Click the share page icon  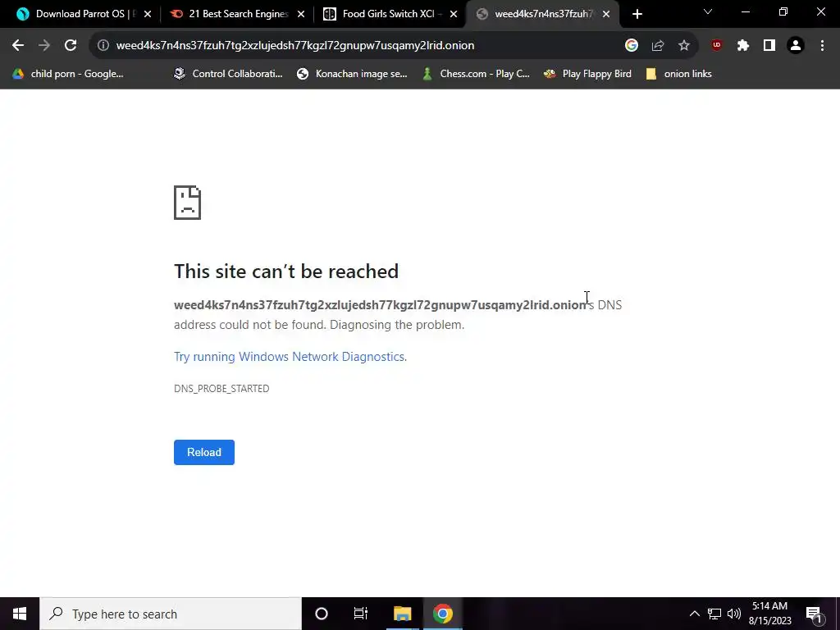click(x=657, y=46)
